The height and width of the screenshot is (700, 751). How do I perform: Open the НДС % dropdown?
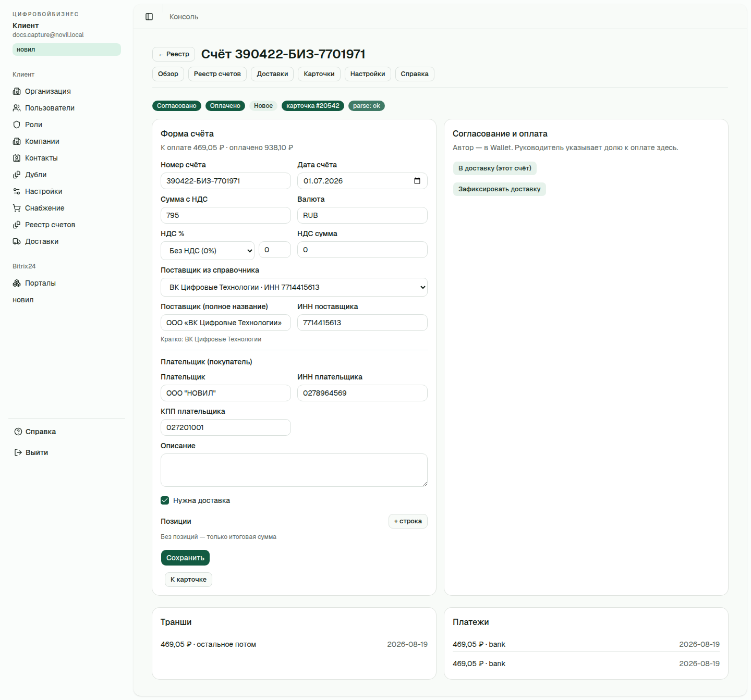coord(208,251)
